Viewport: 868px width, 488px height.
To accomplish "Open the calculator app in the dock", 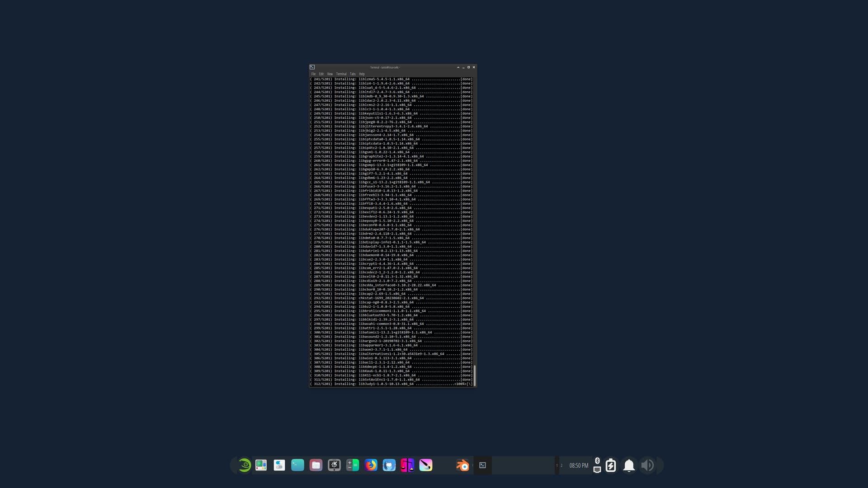I will (x=352, y=465).
